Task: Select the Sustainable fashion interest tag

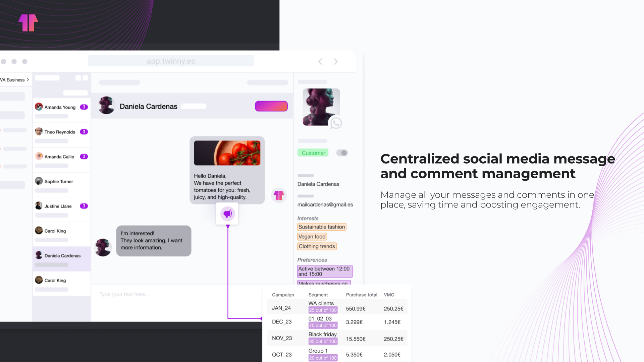Action: click(321, 227)
